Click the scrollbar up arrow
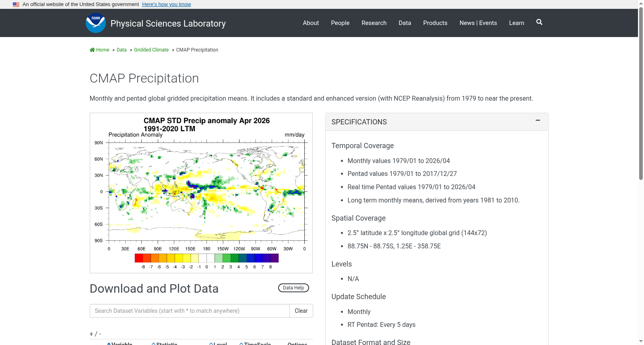The image size is (644, 345). [x=641, y=3]
